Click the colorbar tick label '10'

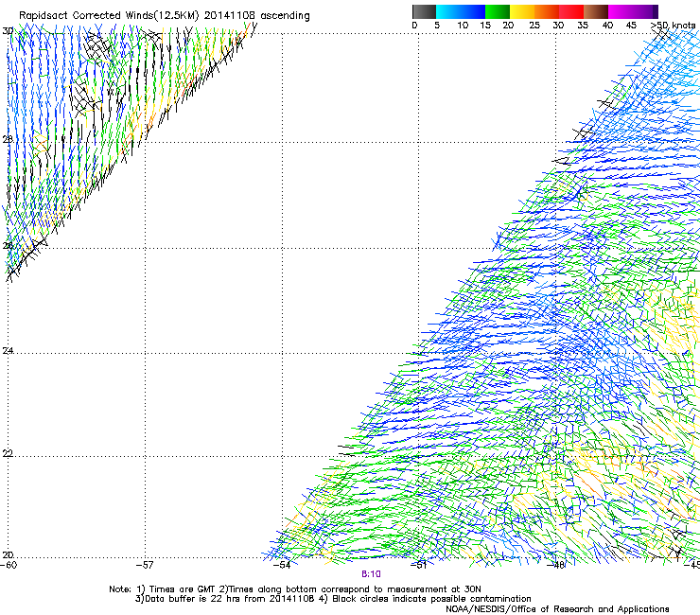[x=463, y=26]
